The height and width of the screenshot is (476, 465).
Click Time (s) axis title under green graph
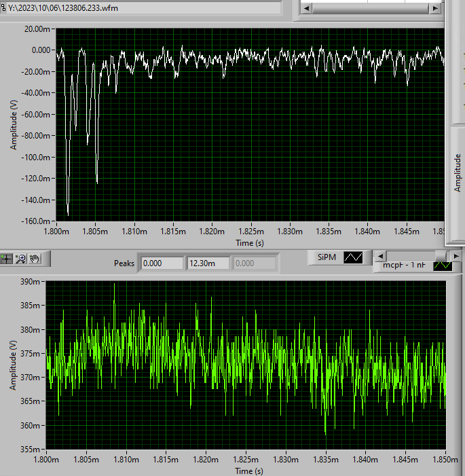tap(249, 471)
